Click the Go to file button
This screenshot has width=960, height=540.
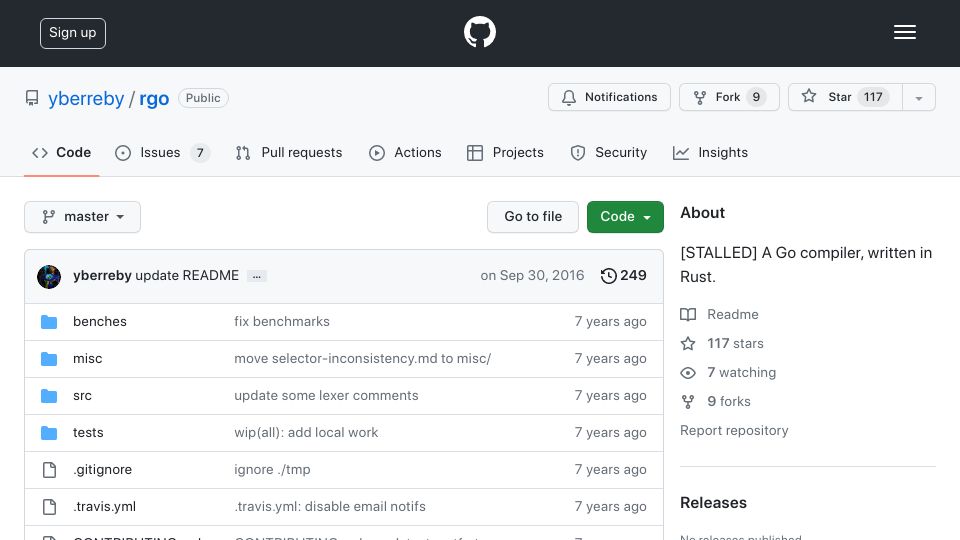(533, 217)
